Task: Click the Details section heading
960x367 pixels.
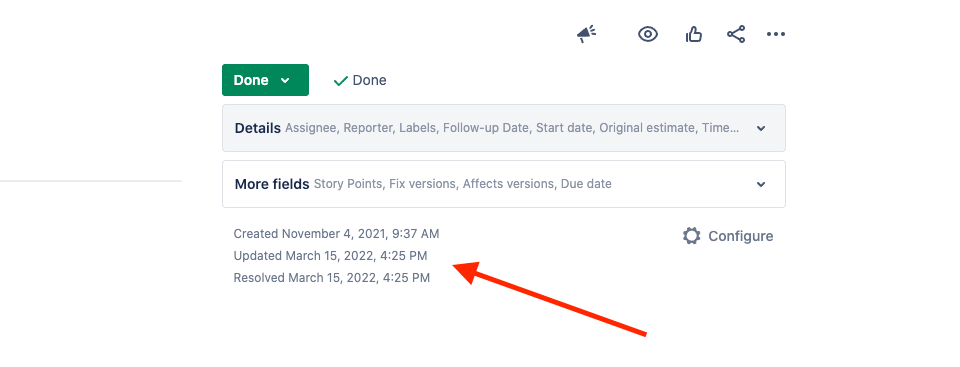Action: point(258,128)
